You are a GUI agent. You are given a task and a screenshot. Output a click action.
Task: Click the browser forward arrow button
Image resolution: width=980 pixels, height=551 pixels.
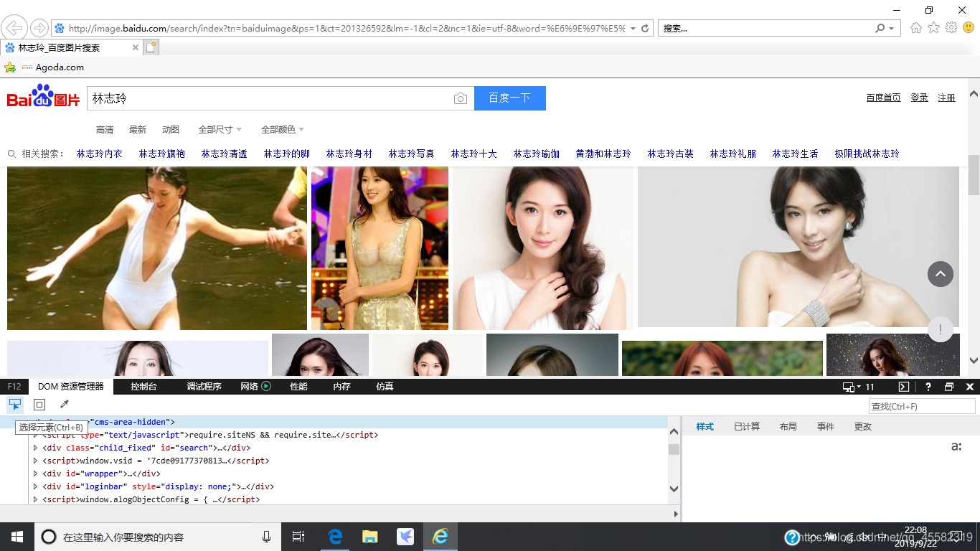(39, 28)
